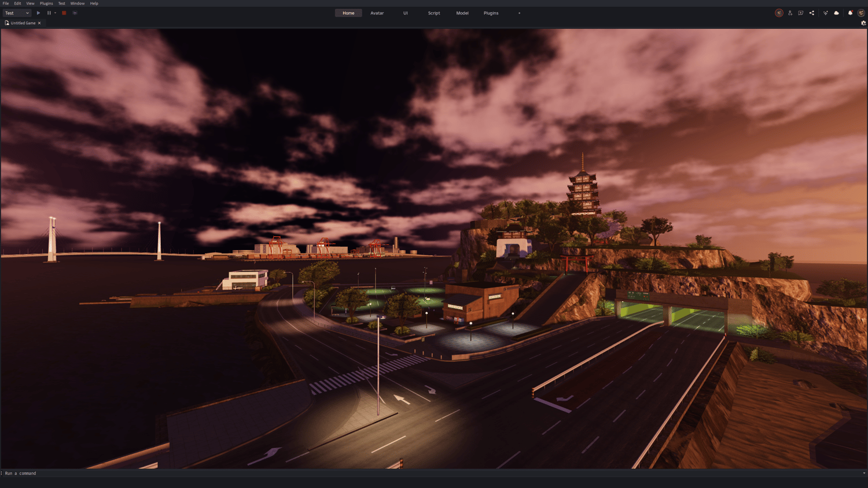Switch to the UI toolbar tab

(x=406, y=13)
